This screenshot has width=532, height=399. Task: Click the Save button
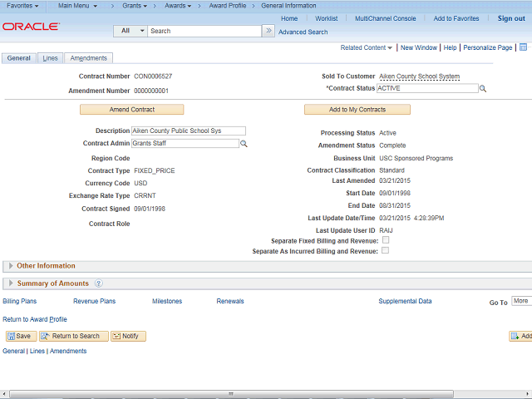(x=21, y=336)
